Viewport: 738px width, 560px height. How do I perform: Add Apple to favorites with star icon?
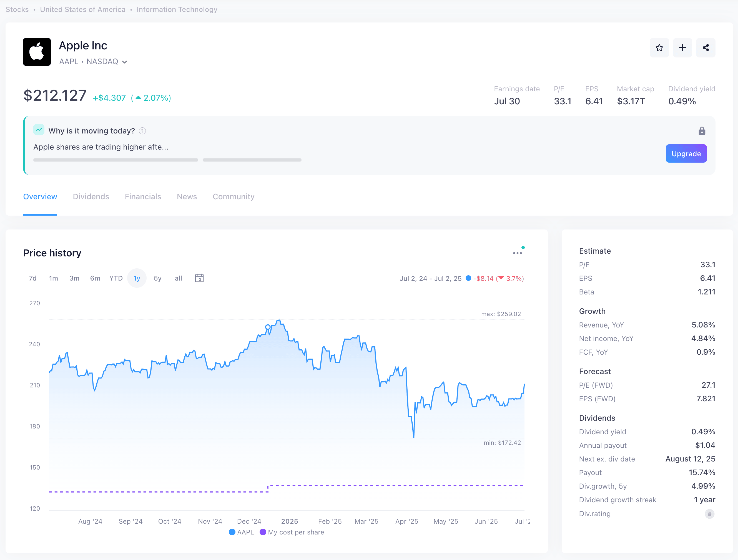coord(659,48)
